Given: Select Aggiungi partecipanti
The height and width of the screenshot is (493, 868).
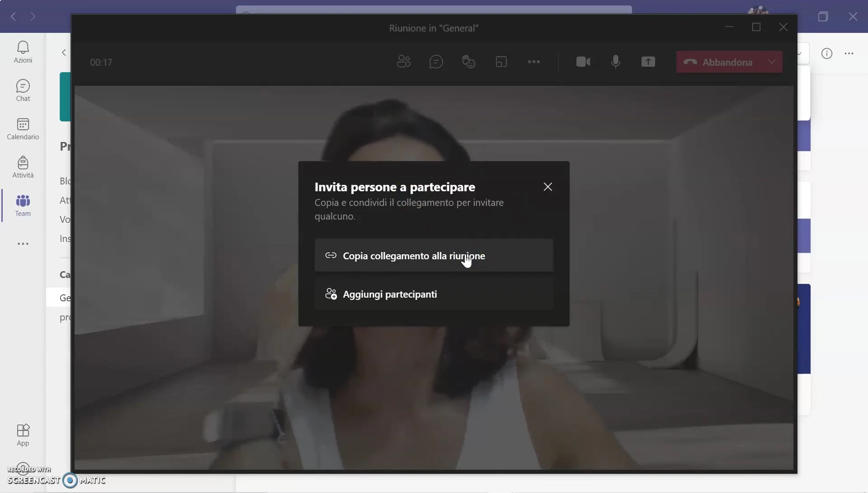Looking at the screenshot, I should [434, 294].
